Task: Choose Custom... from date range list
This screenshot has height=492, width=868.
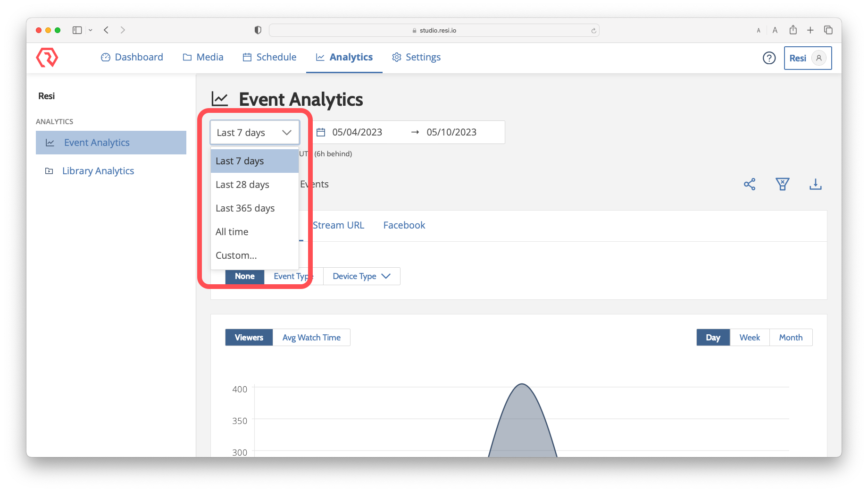Action: pos(236,255)
